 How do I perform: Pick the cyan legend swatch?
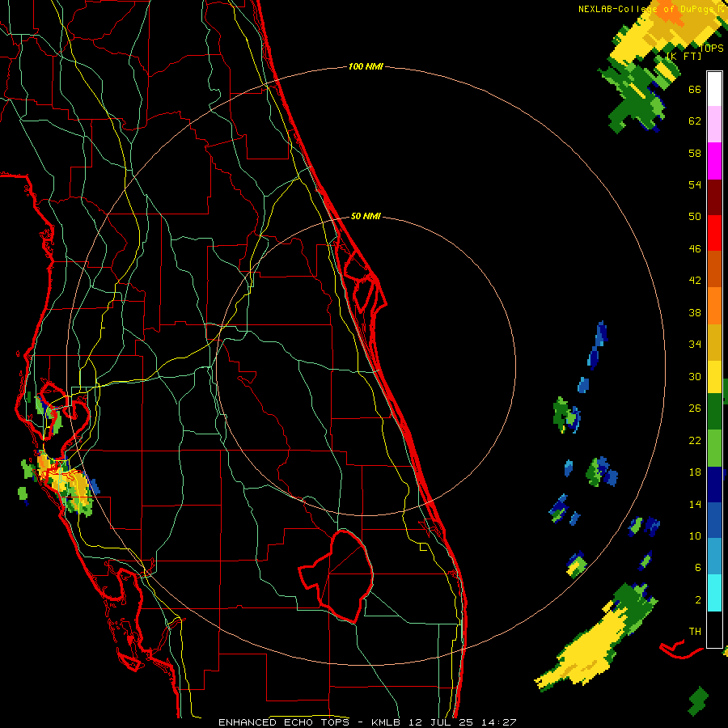point(714,593)
